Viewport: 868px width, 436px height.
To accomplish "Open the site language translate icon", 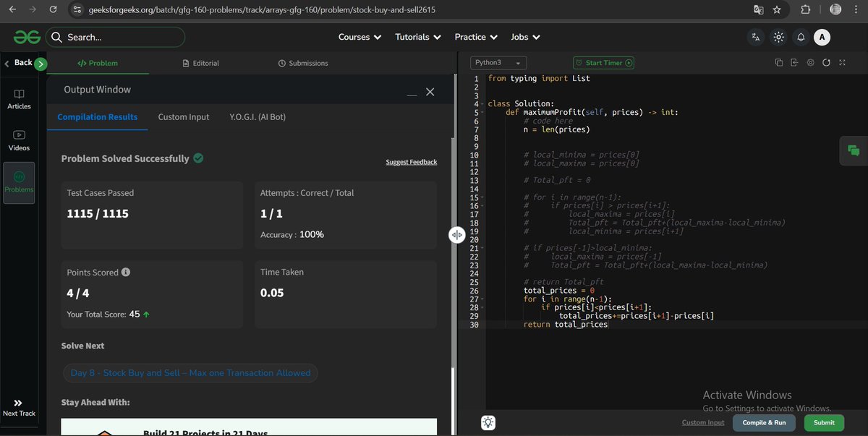I will tap(756, 37).
